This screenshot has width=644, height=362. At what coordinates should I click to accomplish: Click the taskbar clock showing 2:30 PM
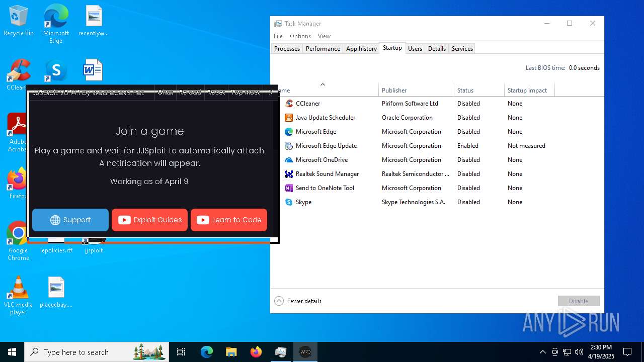click(x=601, y=352)
